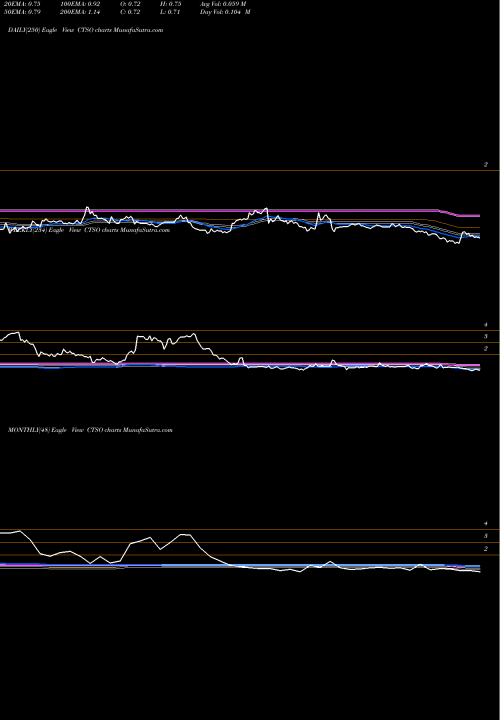Select the high price H: 0.75
Viewport: 500px width, 720px height.
coord(171,4)
